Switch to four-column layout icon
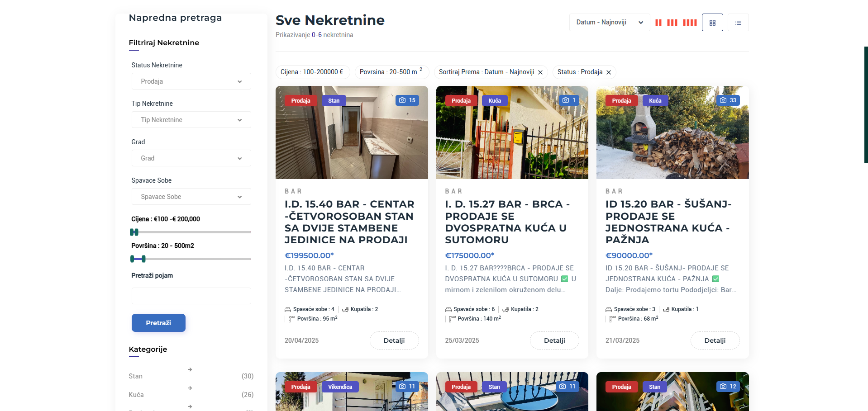Screen dimensions: 868x411 689,23
